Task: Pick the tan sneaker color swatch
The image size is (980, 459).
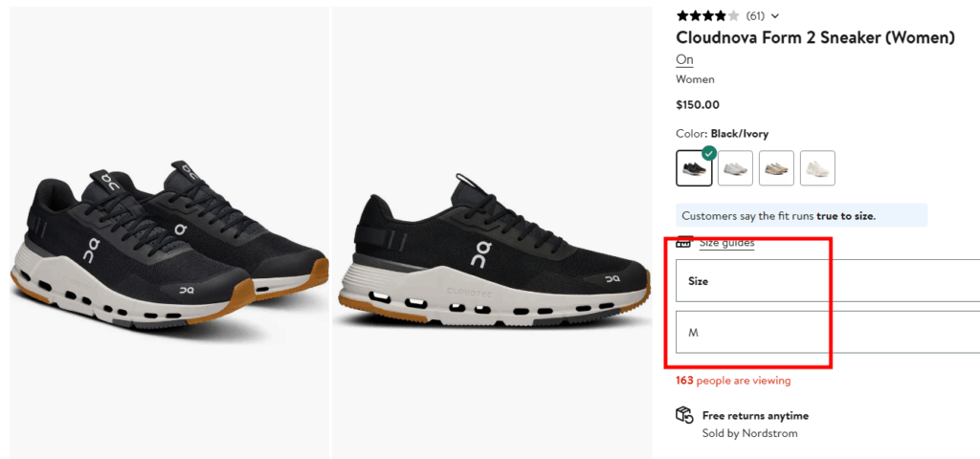Action: tap(776, 168)
